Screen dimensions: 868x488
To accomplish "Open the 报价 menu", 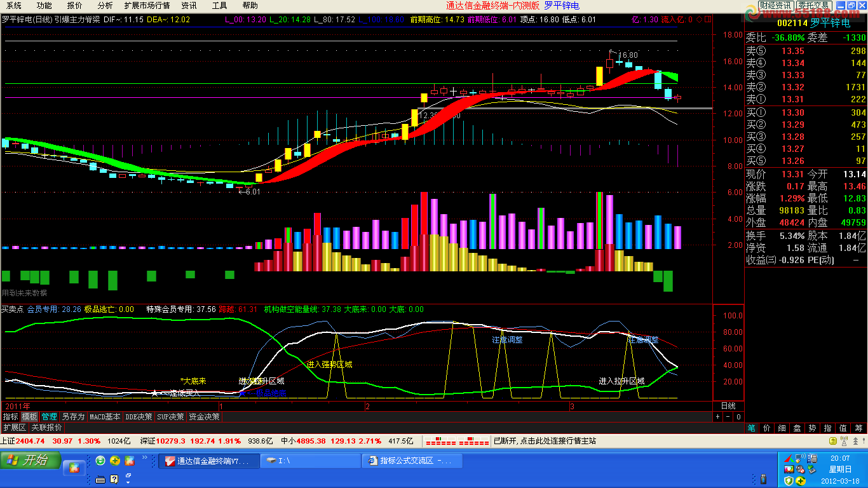I will (75, 6).
